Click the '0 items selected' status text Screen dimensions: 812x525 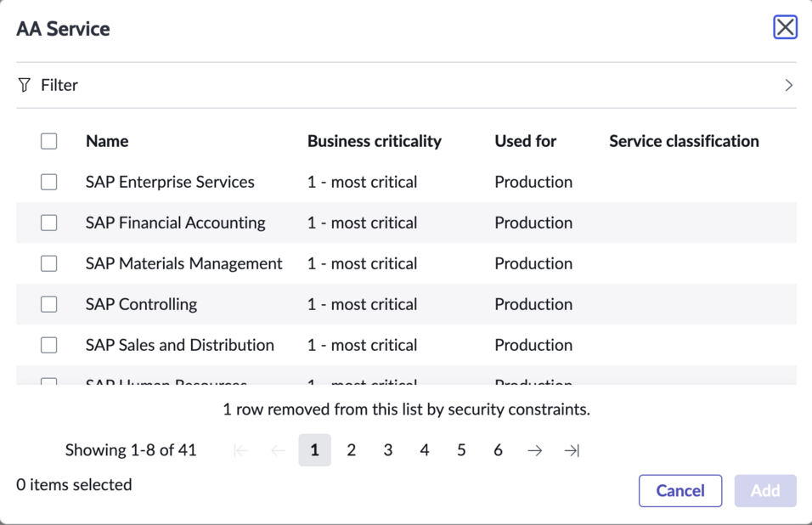tap(74, 484)
